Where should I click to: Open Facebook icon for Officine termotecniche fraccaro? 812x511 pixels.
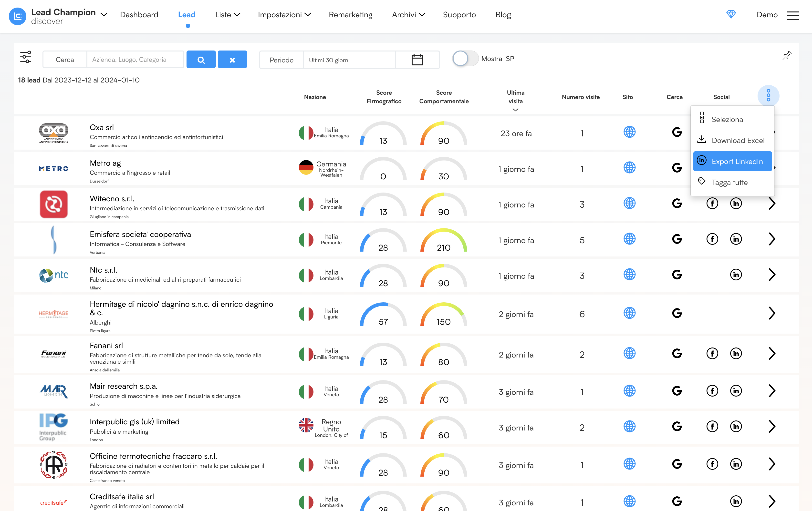pos(712,464)
